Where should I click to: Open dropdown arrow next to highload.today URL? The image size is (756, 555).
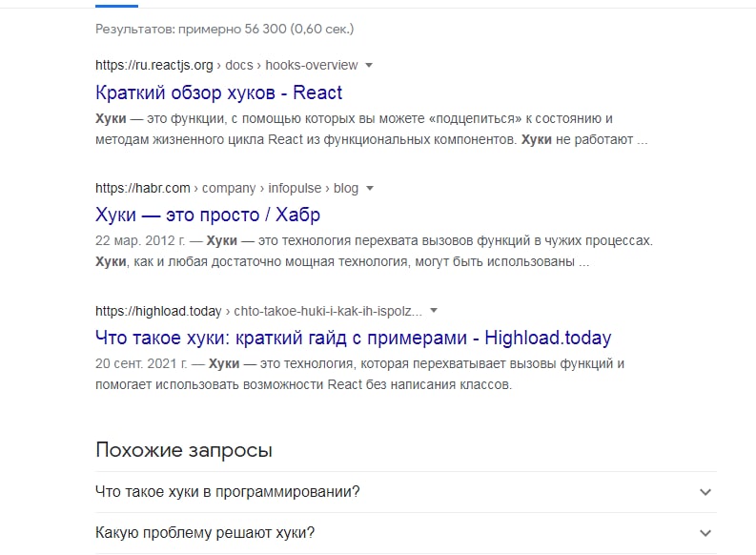click(434, 311)
